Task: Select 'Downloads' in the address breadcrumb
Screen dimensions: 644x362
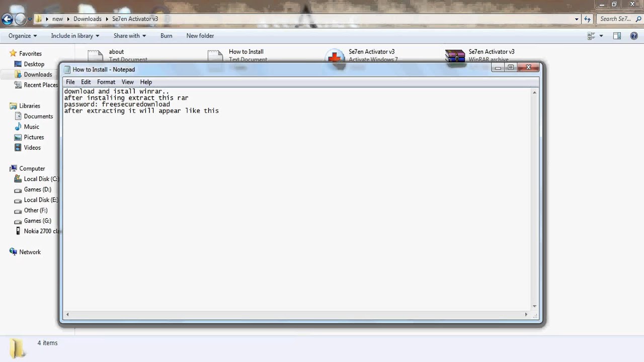Action: [88, 19]
